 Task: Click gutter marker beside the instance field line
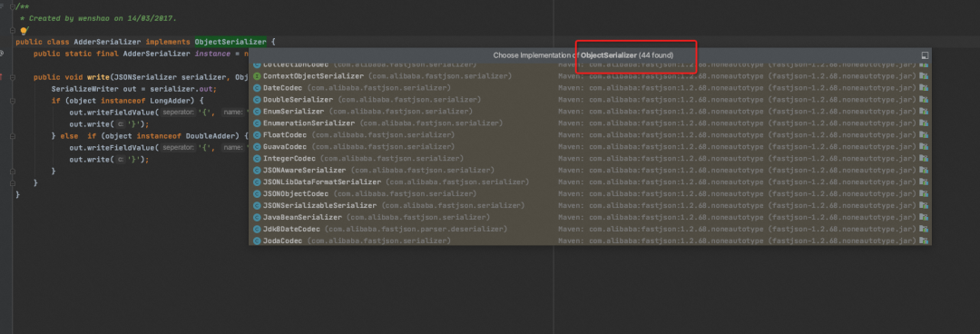pyautogui.click(x=2, y=54)
